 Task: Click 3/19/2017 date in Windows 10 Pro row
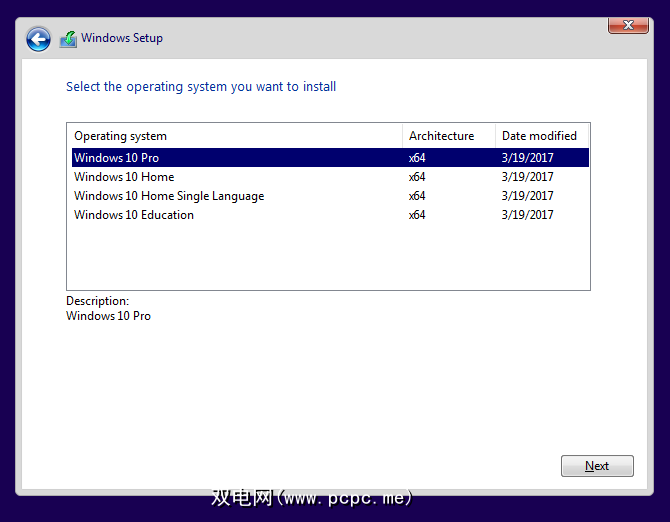527,158
